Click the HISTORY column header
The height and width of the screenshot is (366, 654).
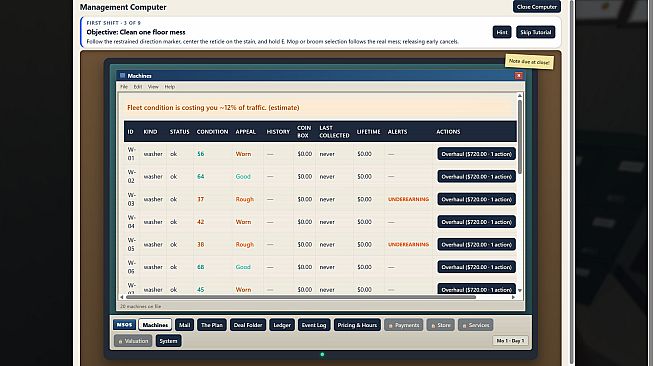[x=278, y=131]
